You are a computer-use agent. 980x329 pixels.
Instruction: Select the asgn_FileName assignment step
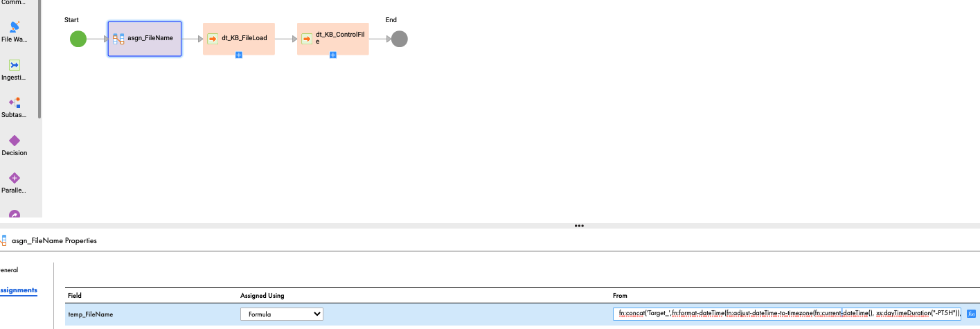click(x=145, y=38)
